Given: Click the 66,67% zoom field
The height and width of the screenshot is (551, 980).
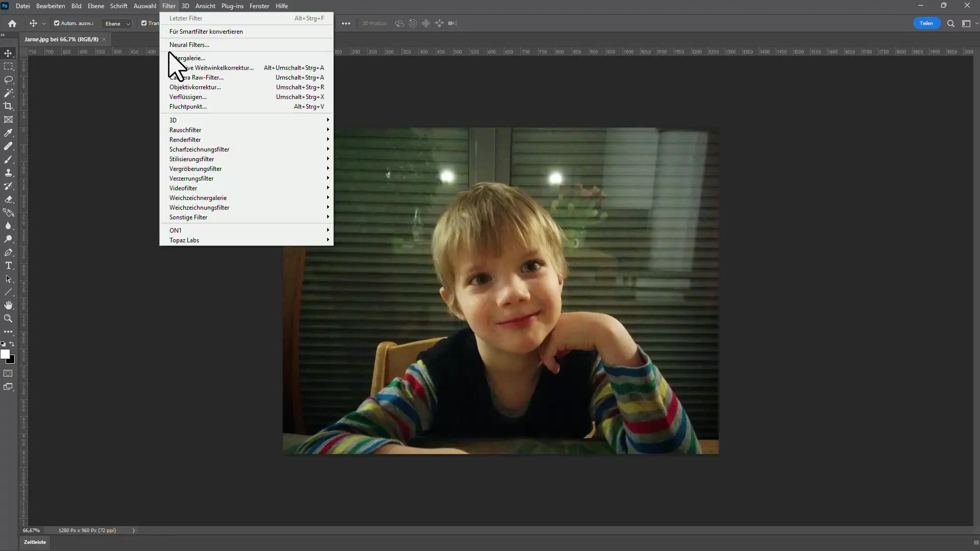Looking at the screenshot, I should click(x=31, y=531).
